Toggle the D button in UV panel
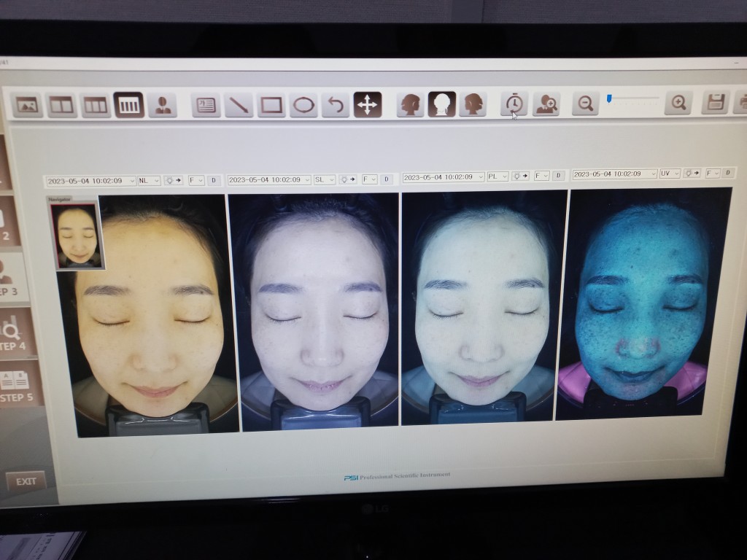 coord(727,173)
